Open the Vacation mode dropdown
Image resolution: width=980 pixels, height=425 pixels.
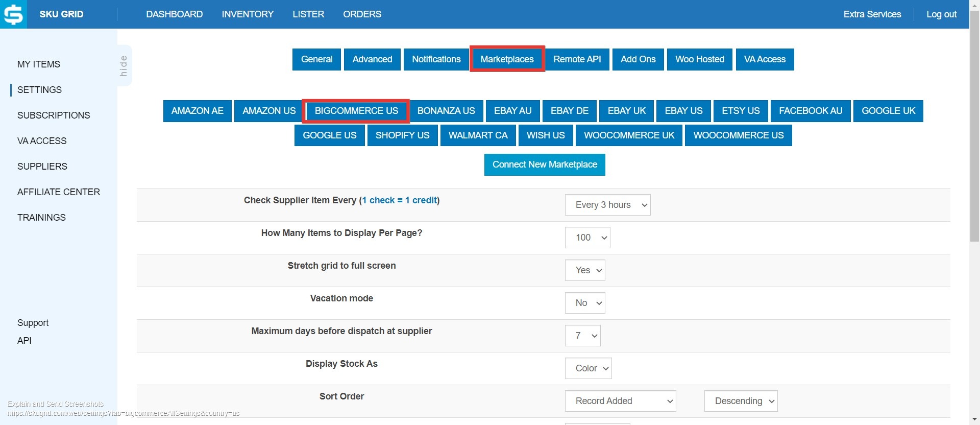(585, 303)
